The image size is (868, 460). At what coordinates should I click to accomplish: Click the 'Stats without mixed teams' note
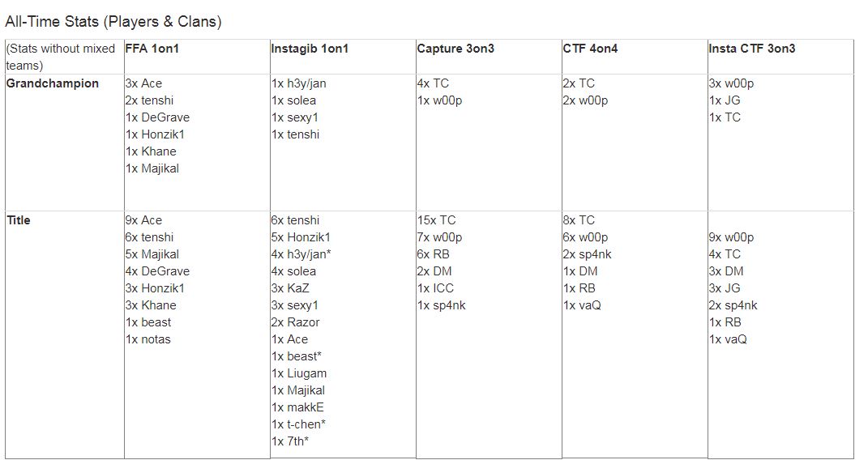click(61, 57)
